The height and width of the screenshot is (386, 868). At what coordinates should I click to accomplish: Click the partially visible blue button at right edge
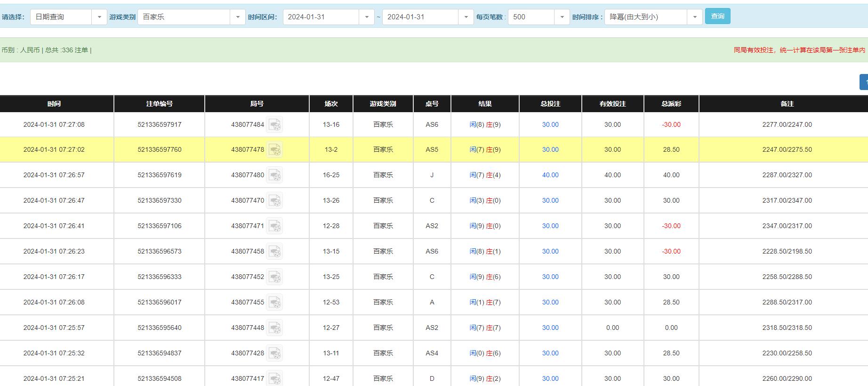coord(864,82)
